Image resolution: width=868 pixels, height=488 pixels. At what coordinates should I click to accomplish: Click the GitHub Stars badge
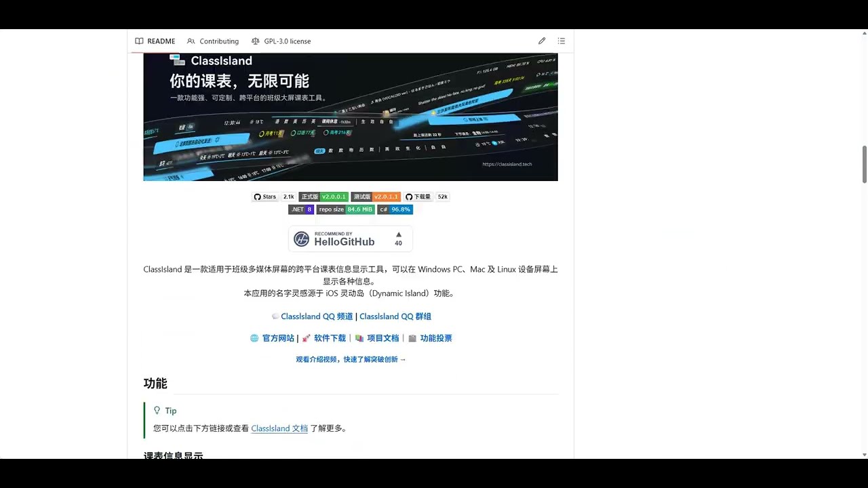tap(265, 197)
